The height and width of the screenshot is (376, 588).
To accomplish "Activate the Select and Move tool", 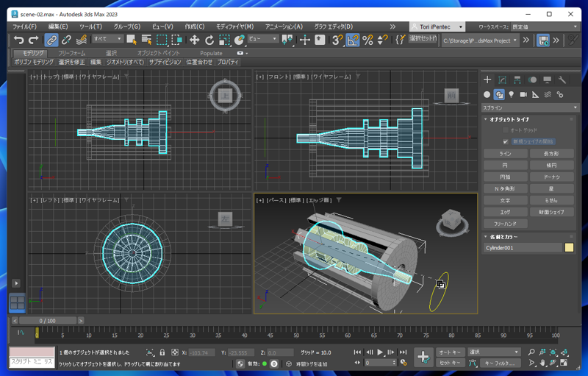I will [194, 40].
